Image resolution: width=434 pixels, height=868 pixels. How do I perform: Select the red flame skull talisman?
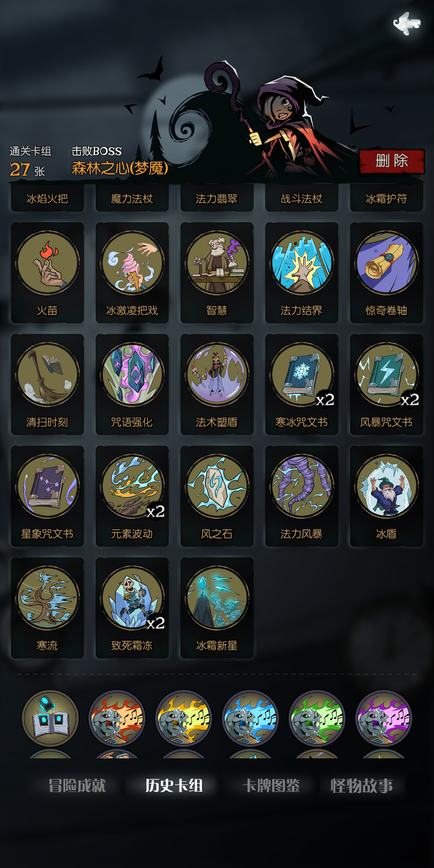tap(117, 719)
